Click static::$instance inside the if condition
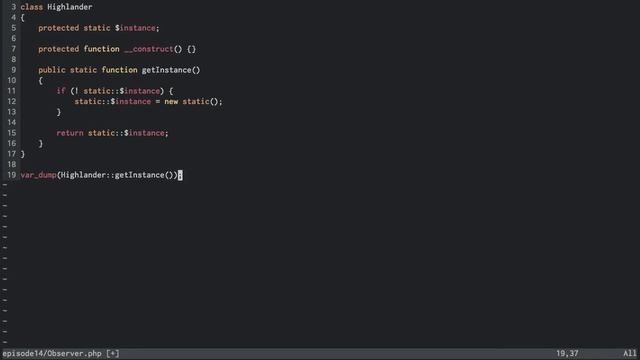640x360 pixels. [x=122, y=91]
